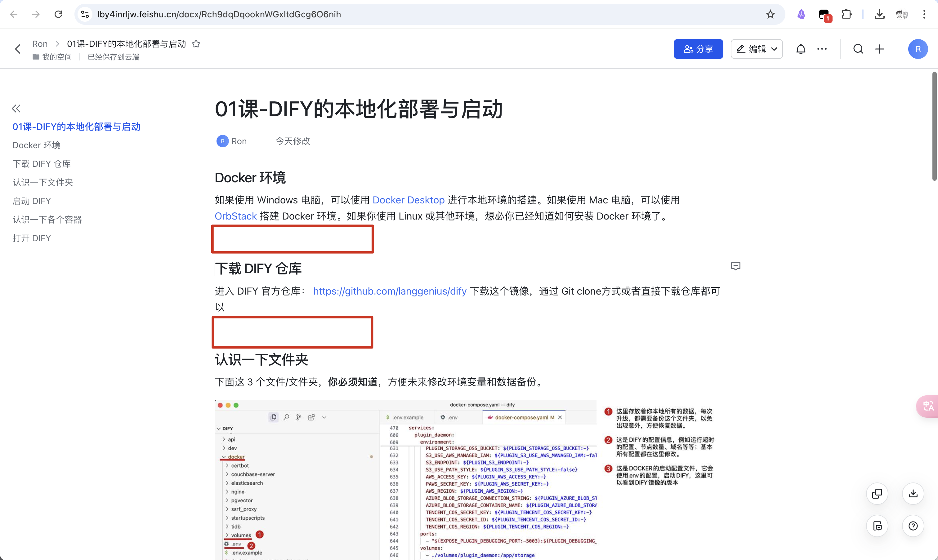Click the translation floating button
938x560 pixels.
(x=928, y=406)
